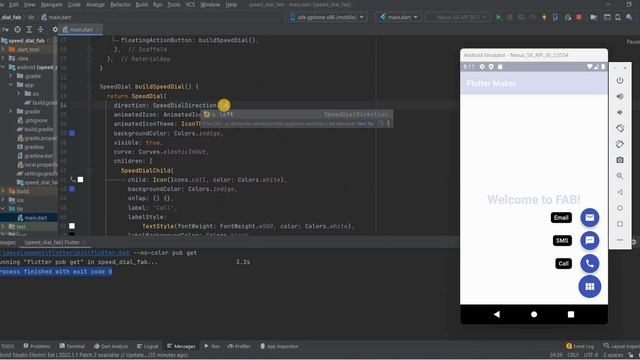Open the flutter.bat path link in console

(x=65, y=253)
